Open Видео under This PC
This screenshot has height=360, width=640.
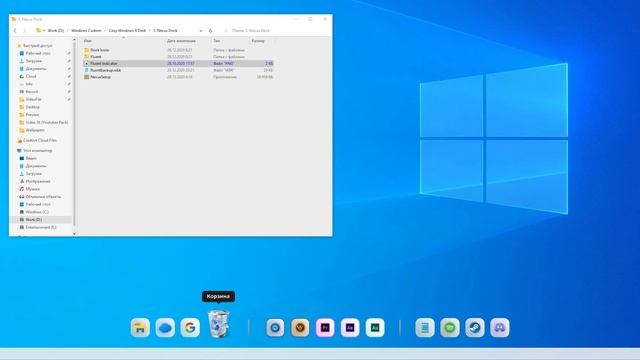coord(31,158)
